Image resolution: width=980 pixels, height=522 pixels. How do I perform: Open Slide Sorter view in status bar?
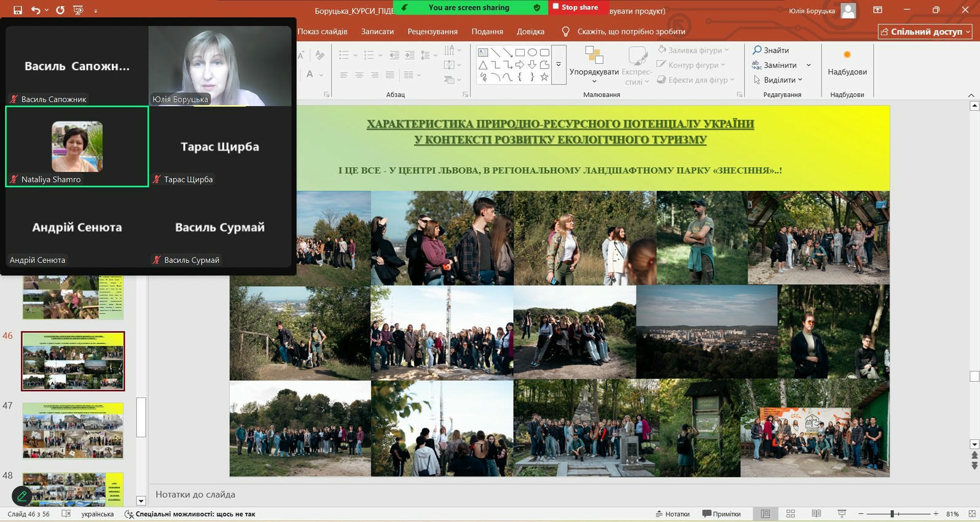pyautogui.click(x=791, y=513)
